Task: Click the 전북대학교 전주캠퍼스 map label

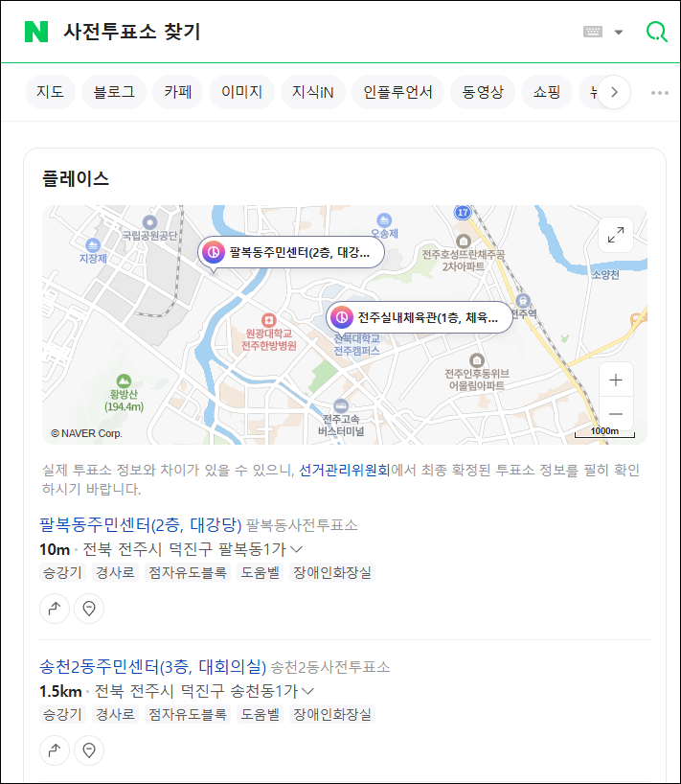Action: click(x=356, y=344)
